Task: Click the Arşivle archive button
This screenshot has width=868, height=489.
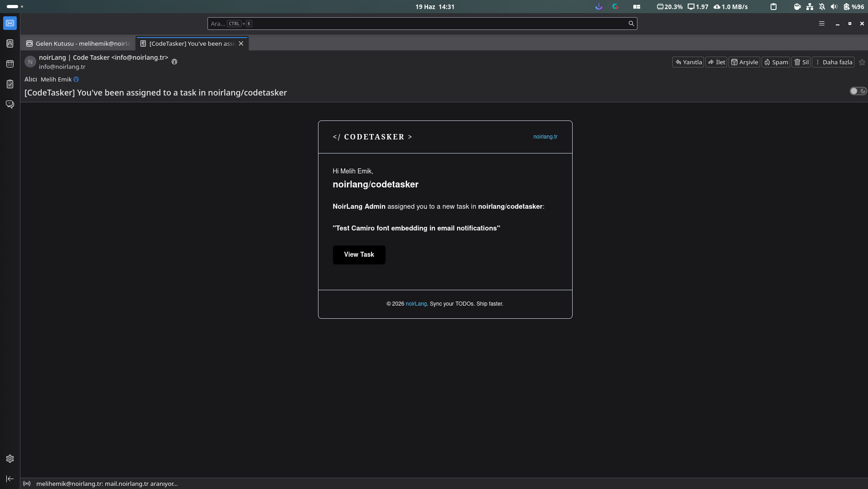Action: pos(744,62)
